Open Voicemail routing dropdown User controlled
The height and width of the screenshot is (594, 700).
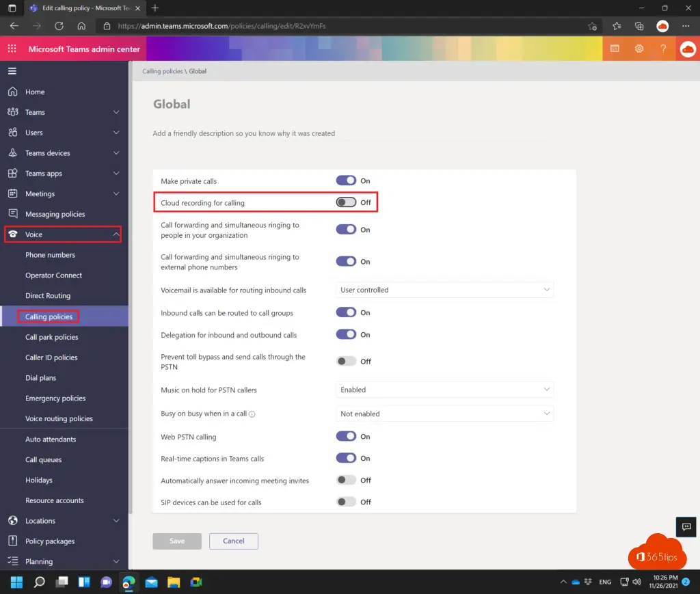point(444,290)
